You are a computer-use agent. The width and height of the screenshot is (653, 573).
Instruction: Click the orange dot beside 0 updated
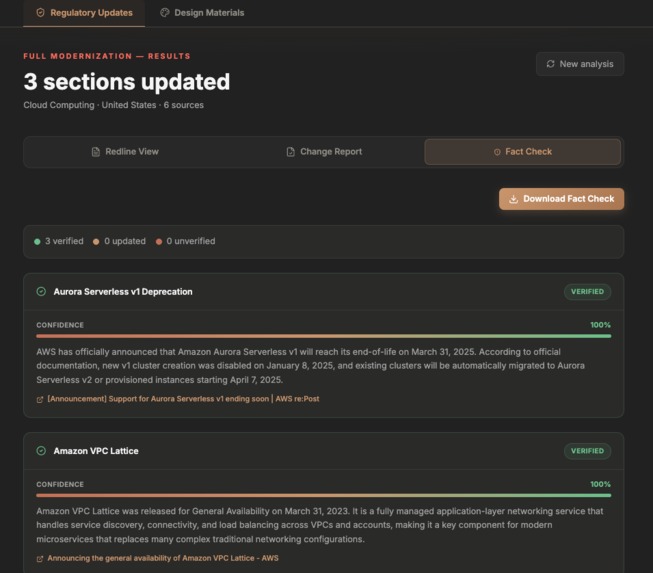point(96,242)
